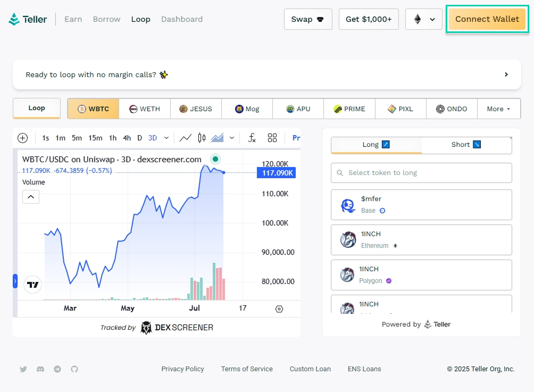The image size is (534, 392).
Task: Click the compare or add symbol plus icon
Action: point(23,138)
